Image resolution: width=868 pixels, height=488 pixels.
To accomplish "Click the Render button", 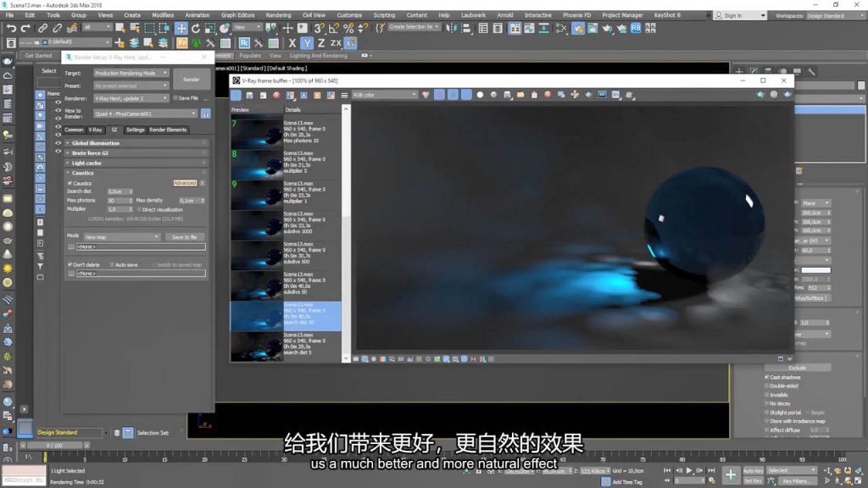I will coord(192,80).
